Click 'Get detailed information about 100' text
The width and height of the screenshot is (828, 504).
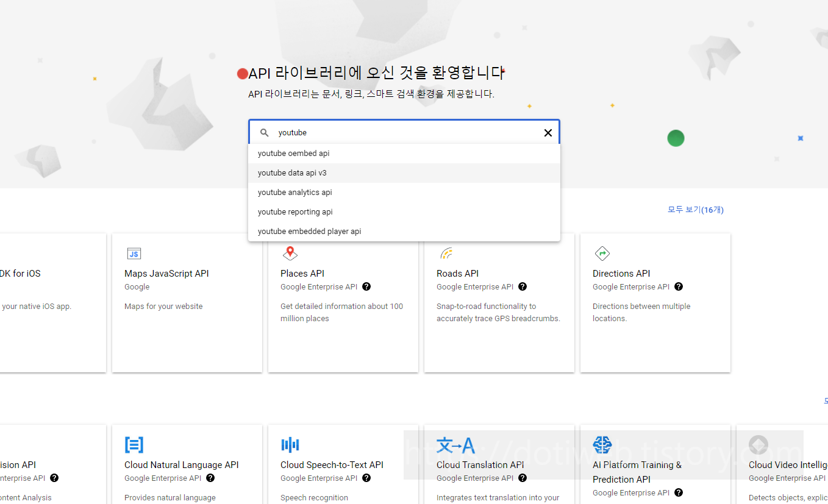[341, 307]
